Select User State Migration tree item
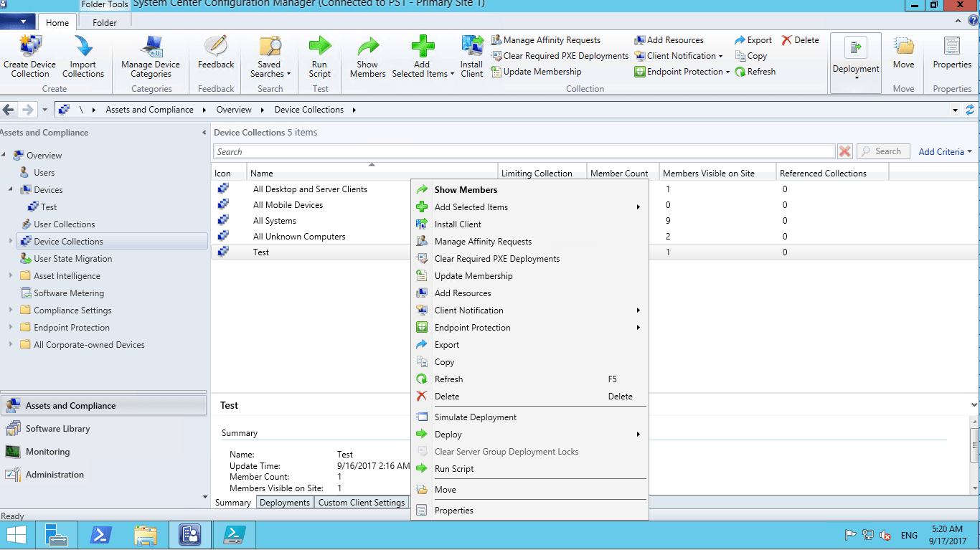Viewport: 980px width, 550px height. [73, 259]
